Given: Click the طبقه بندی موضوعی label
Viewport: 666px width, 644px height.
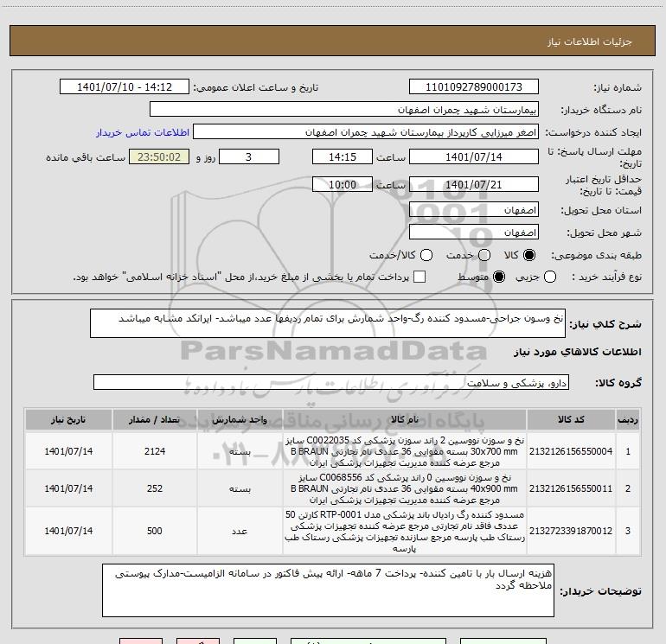Looking at the screenshot, I should tap(596, 255).
